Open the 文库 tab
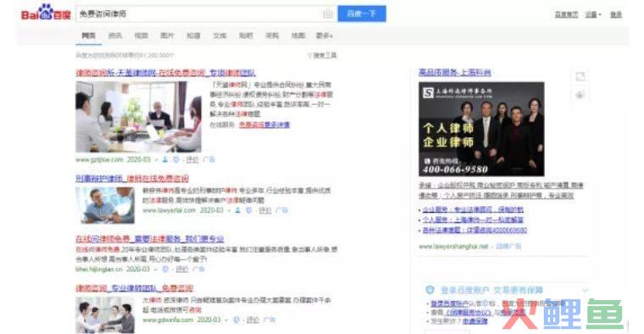This screenshot has height=334, width=644. [x=219, y=36]
